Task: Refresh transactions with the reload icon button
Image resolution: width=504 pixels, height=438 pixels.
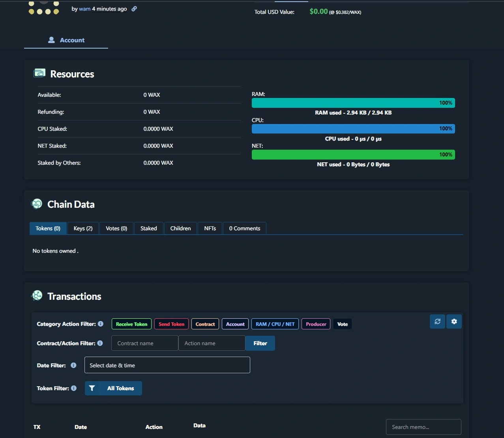Action: [x=437, y=321]
